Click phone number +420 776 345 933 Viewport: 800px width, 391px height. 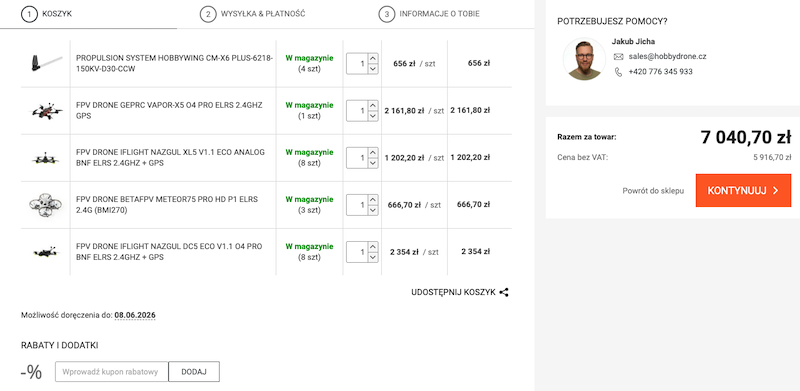[x=660, y=72]
